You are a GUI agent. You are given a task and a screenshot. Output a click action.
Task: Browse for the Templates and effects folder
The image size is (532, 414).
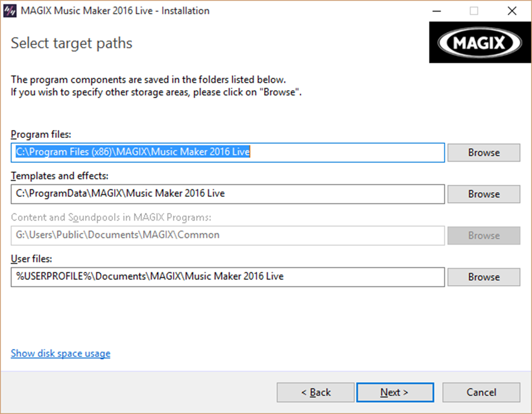click(484, 194)
